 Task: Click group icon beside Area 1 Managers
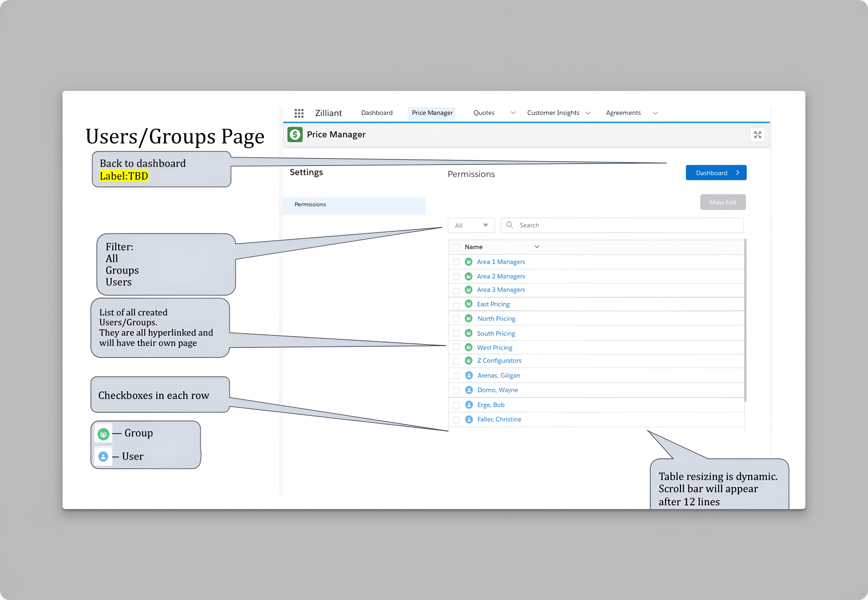[x=468, y=262]
